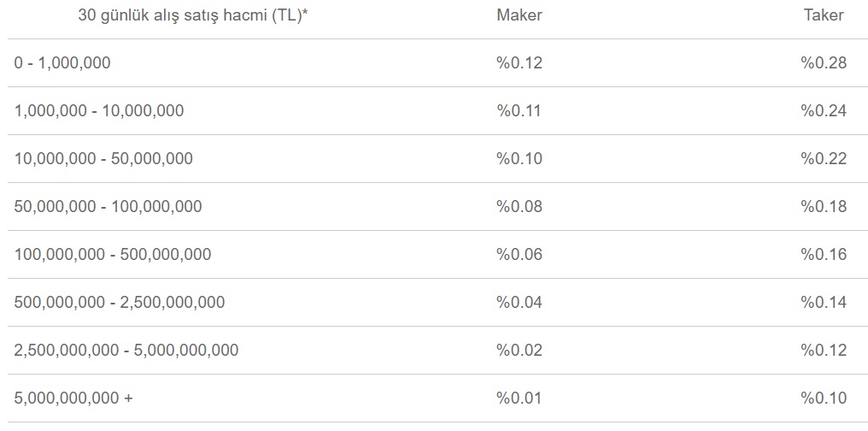Select the 2,500,000,000 - 5,000,000,000 volume tier
This screenshot has height=431, width=868.
coord(126,350)
